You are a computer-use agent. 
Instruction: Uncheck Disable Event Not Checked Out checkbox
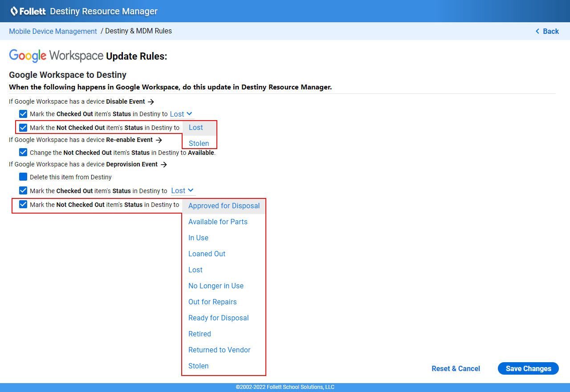tap(23, 128)
